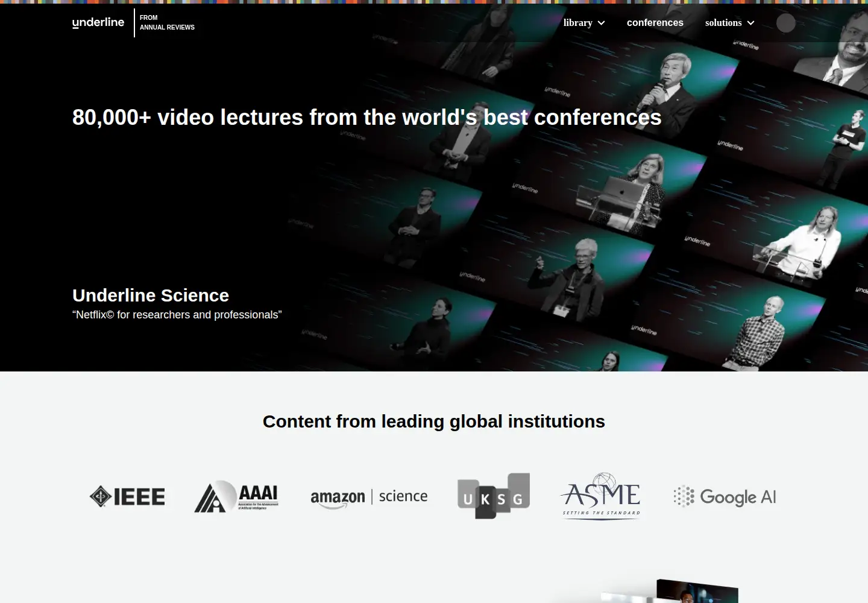Image resolution: width=868 pixels, height=603 pixels.
Task: Click the '80,000+ video lectures' headline
Action: click(367, 117)
